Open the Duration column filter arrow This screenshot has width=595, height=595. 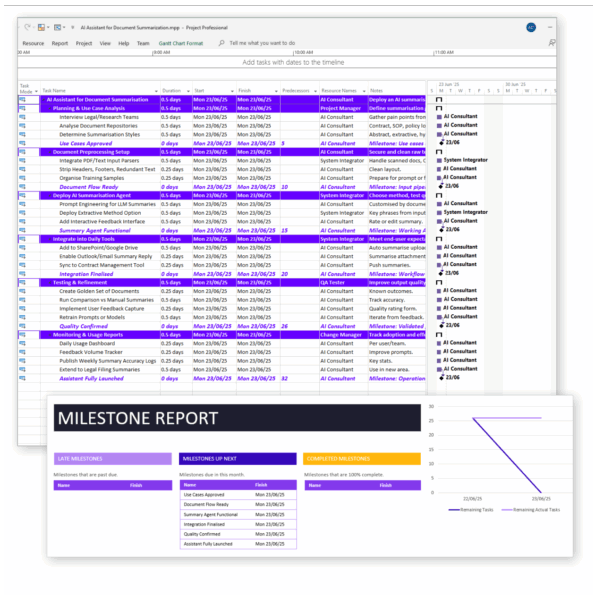(188, 91)
